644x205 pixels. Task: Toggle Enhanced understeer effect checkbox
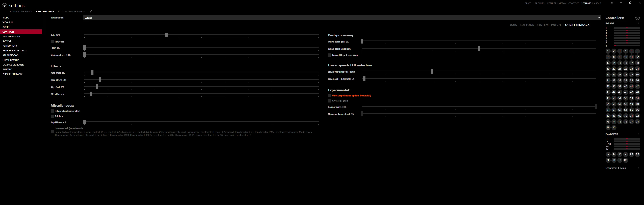[52, 111]
